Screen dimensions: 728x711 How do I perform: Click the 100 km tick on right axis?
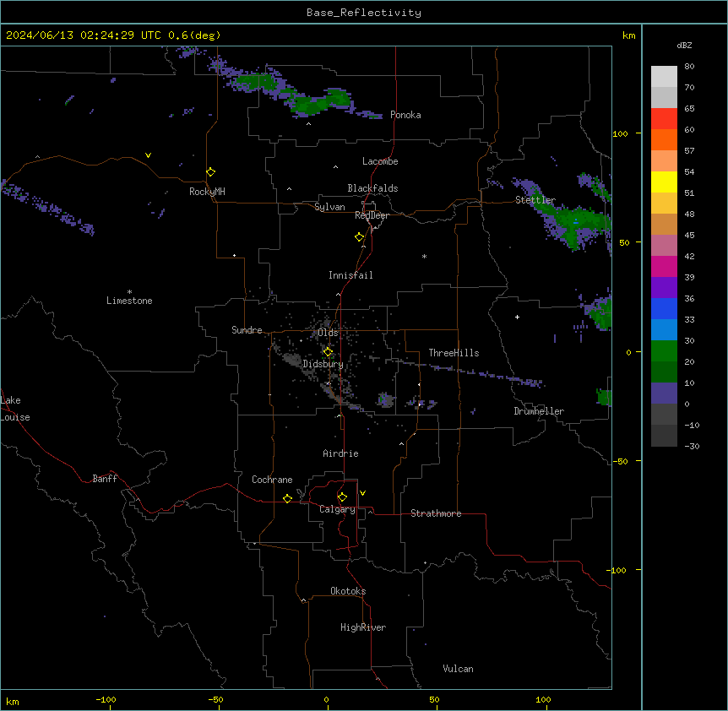pyautogui.click(x=620, y=133)
